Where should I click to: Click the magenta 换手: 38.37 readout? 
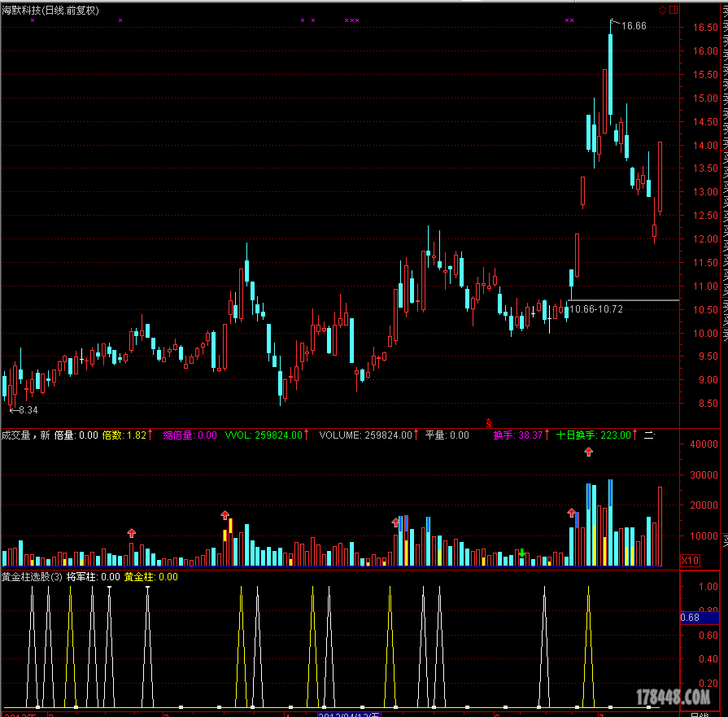tap(518, 435)
